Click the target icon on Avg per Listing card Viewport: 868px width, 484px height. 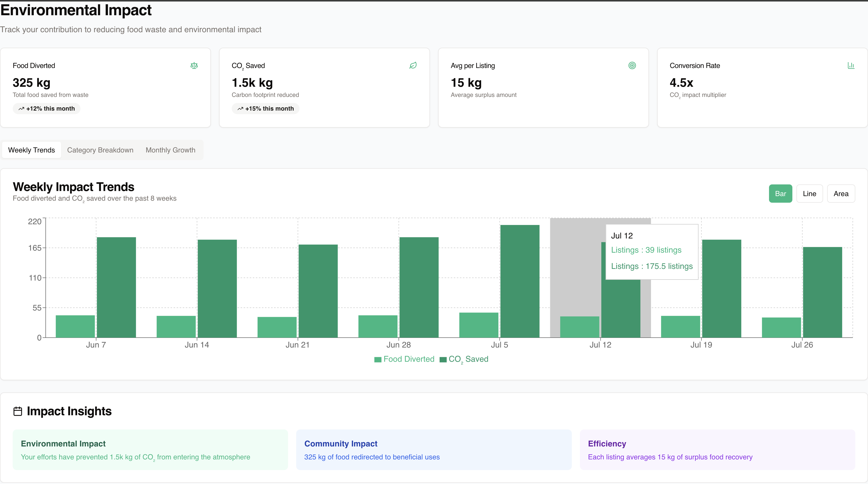[632, 65]
